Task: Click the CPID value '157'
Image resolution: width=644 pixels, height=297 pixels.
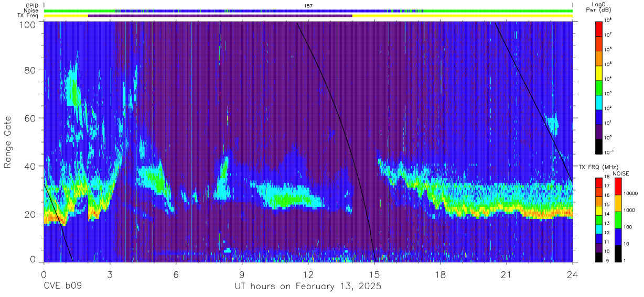Action: 308,5
